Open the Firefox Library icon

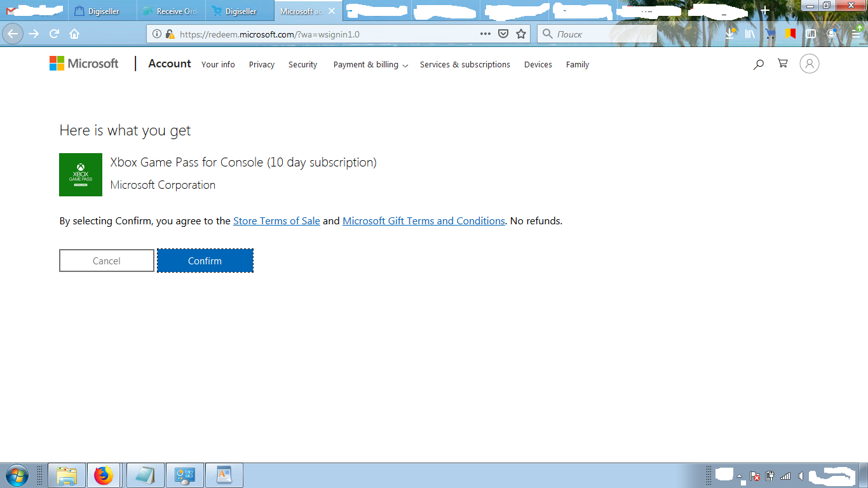[750, 34]
